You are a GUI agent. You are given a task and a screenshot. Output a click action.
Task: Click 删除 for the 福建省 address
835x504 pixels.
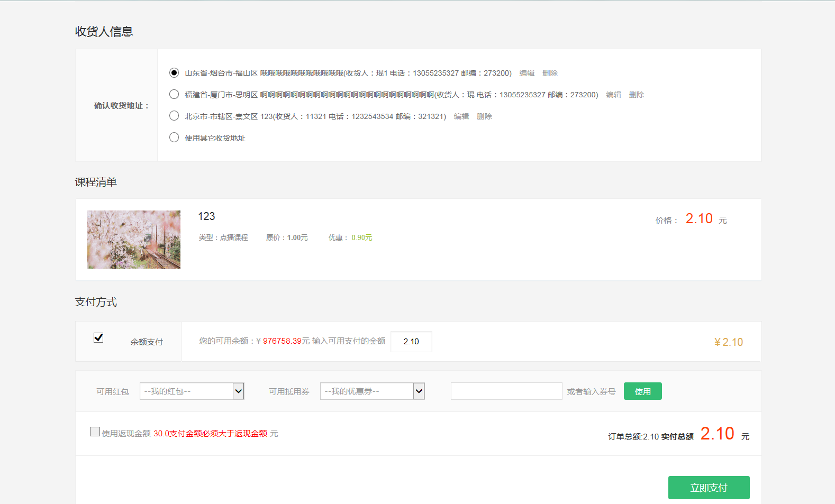637,95
